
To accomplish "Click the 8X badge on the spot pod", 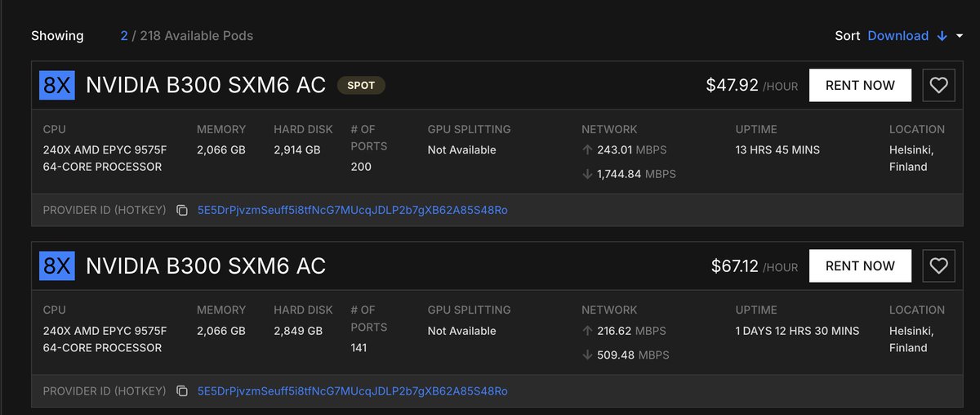I will (57, 85).
